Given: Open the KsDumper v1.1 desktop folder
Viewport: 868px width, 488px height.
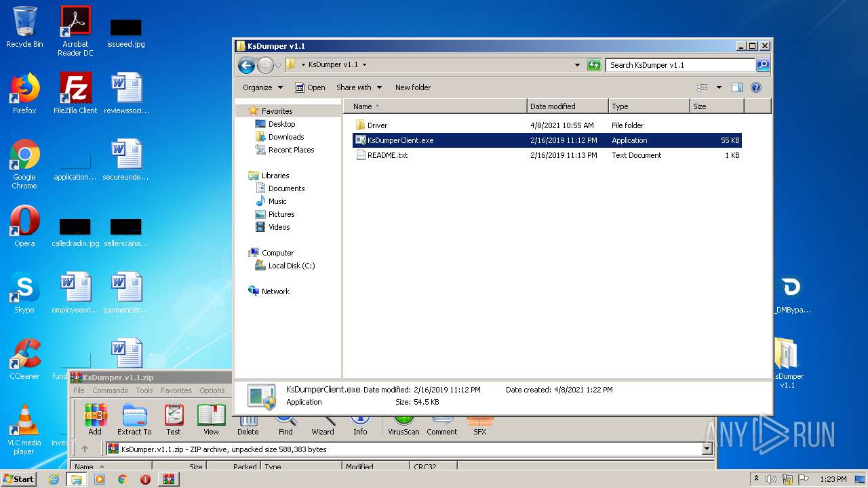Looking at the screenshot, I should click(x=787, y=363).
